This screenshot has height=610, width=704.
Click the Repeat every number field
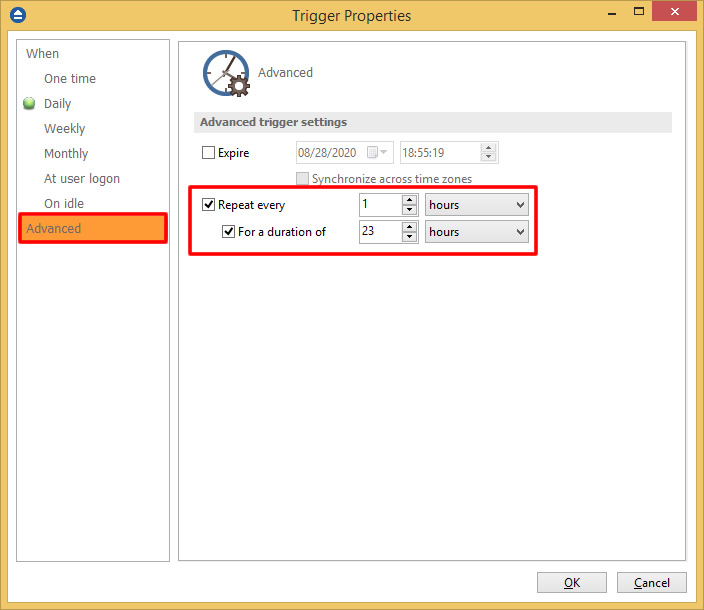[x=379, y=205]
